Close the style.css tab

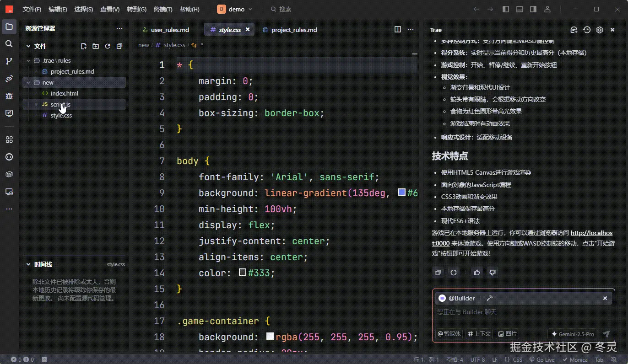tap(248, 29)
